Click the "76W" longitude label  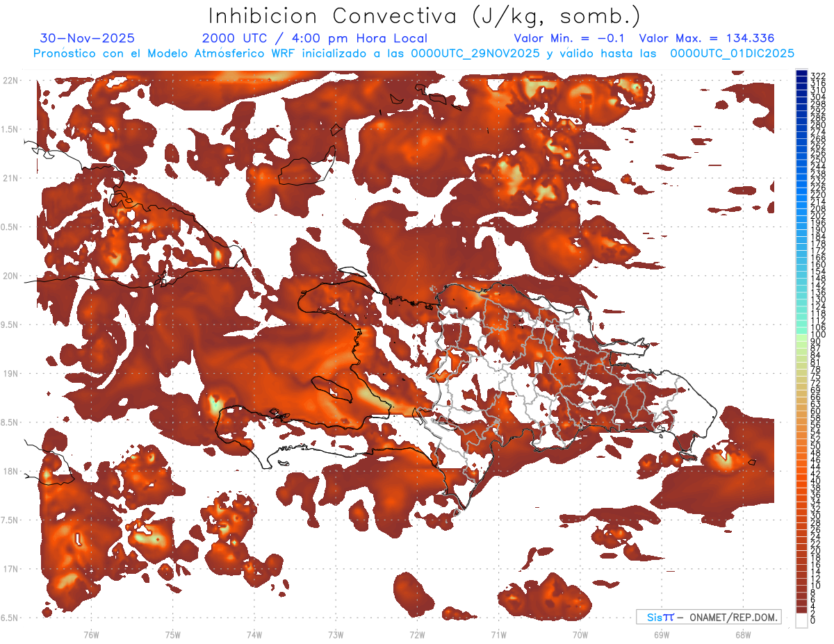tap(91, 634)
